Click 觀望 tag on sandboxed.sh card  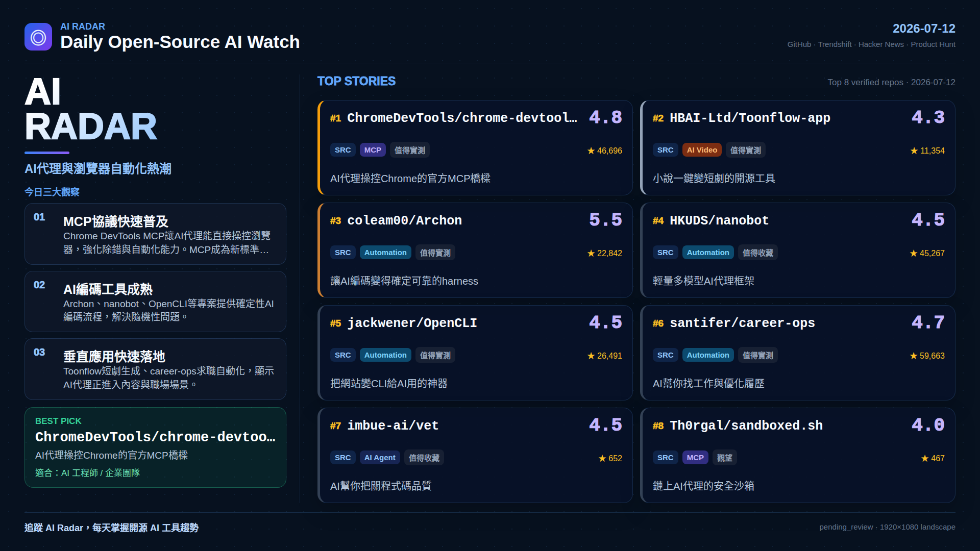click(x=724, y=458)
